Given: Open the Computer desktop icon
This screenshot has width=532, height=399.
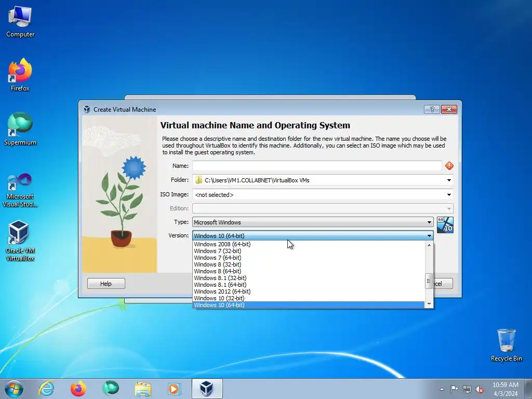Looking at the screenshot, I should tap(20, 22).
